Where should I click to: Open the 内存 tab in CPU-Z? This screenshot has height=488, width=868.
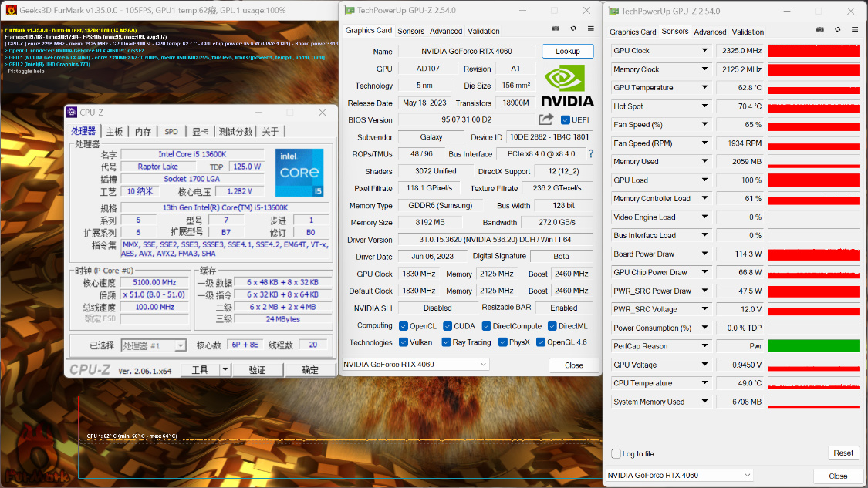pos(143,131)
